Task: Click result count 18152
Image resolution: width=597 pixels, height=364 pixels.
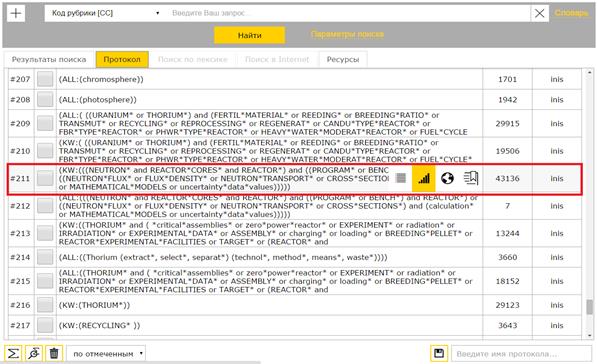Action: (507, 281)
